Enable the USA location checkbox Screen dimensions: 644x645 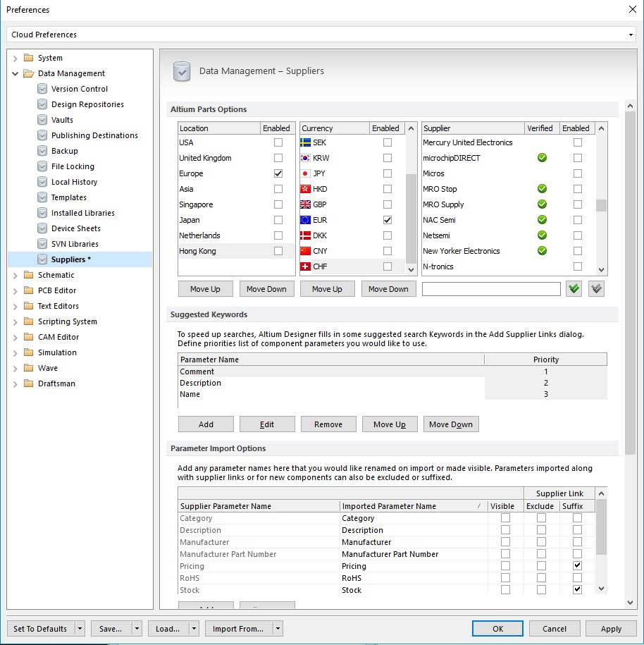pyautogui.click(x=278, y=142)
